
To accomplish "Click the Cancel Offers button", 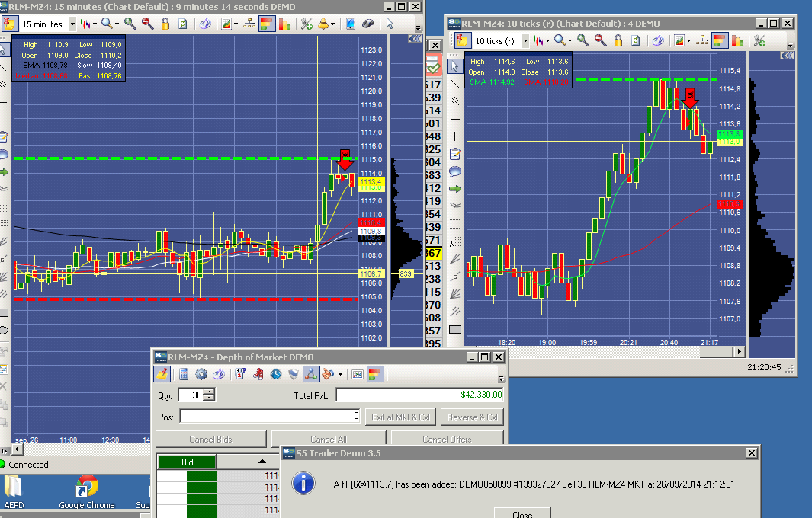I will click(447, 439).
